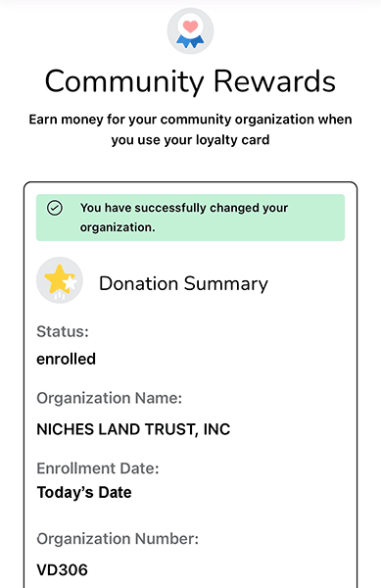Click the Organization Number label

click(x=118, y=539)
